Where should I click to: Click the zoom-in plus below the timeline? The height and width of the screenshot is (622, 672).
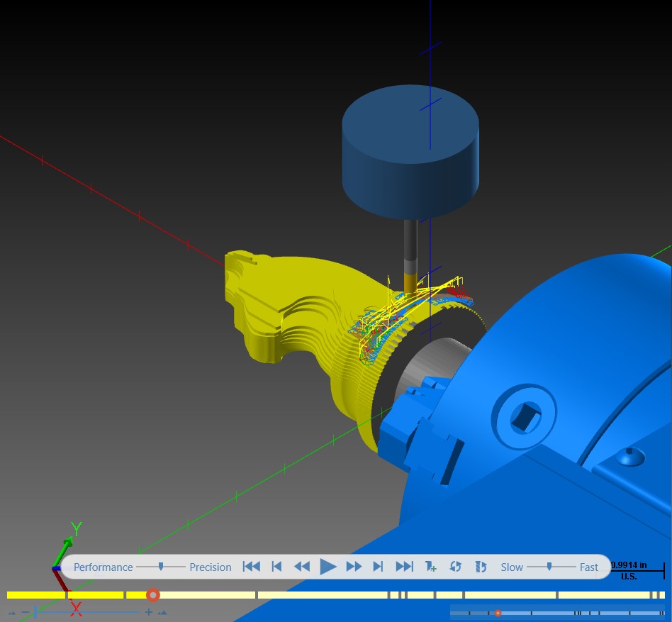[x=148, y=612]
